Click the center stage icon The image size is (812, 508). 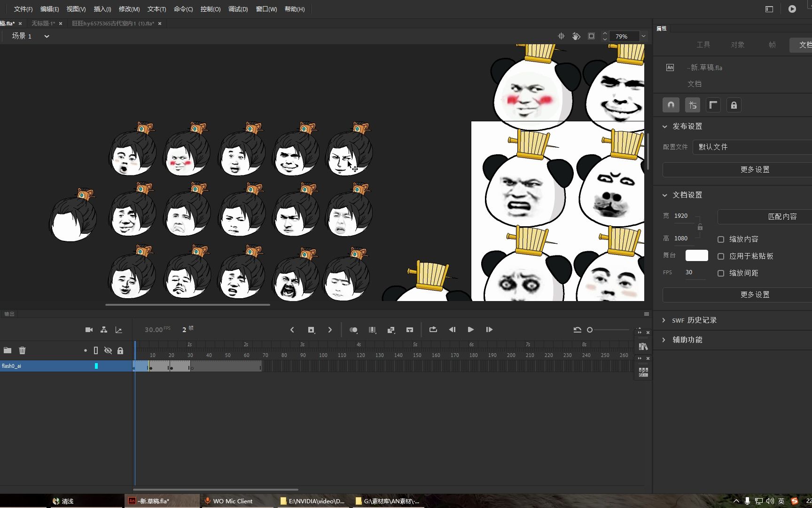coord(561,36)
